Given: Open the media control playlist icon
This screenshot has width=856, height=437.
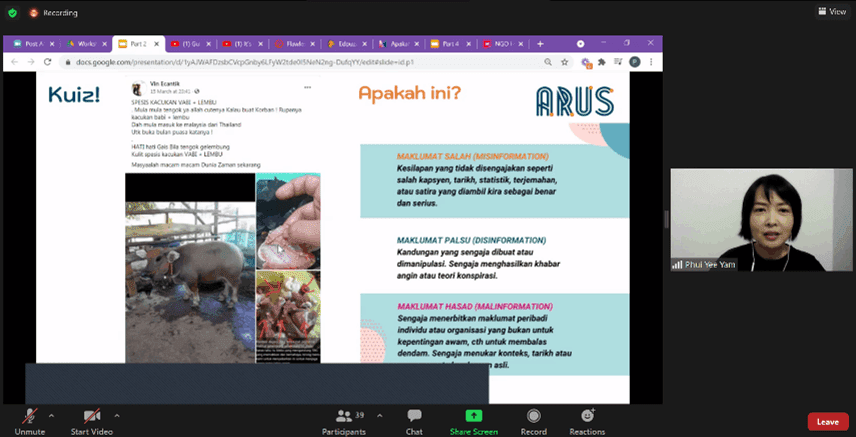Looking at the screenshot, I should (619, 62).
